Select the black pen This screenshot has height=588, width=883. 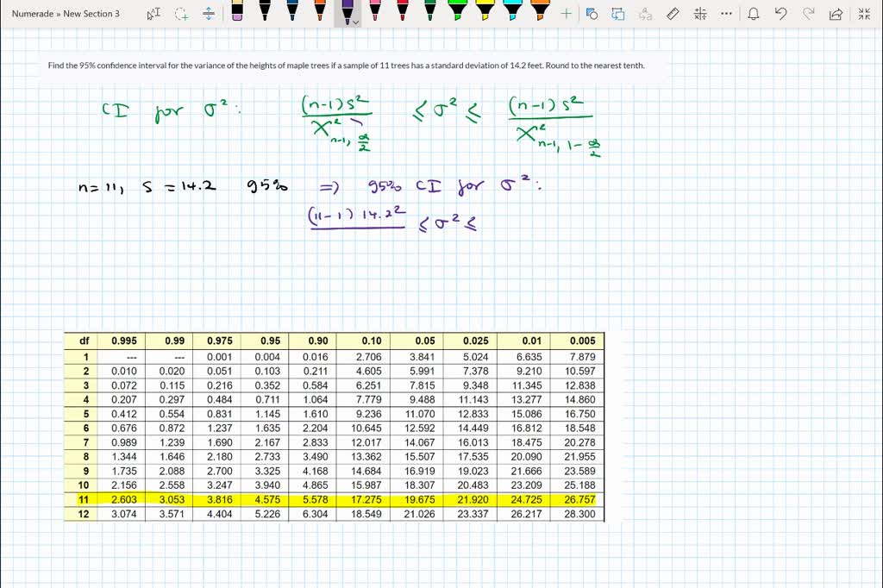pyautogui.click(x=264, y=13)
